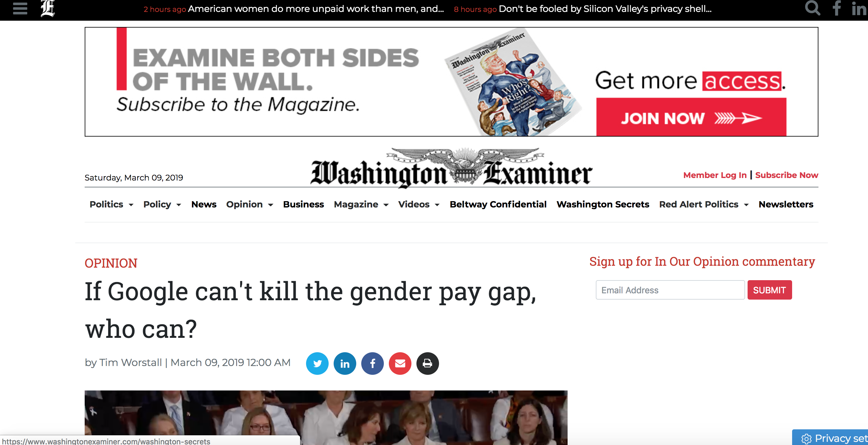Focus the Email Address input field
Screen dimensions: 868x445
point(670,290)
